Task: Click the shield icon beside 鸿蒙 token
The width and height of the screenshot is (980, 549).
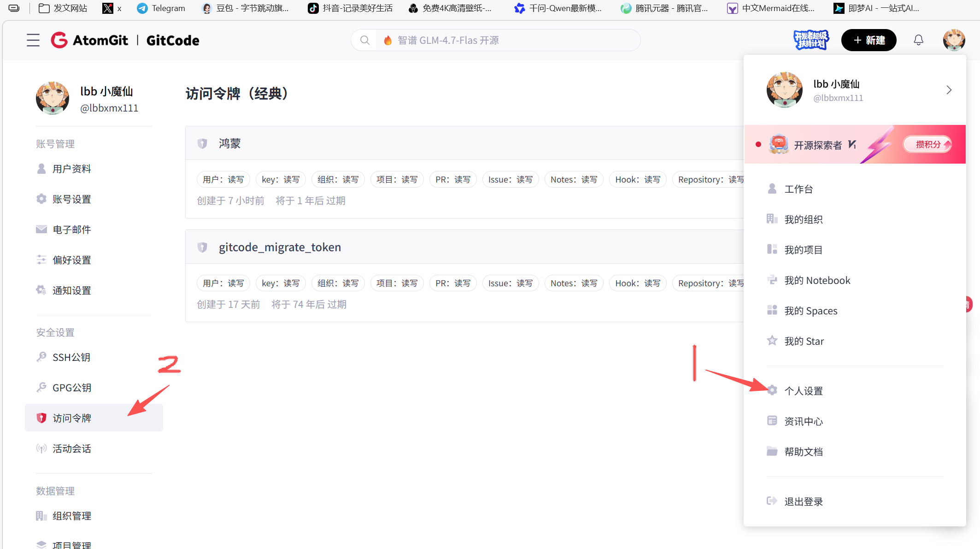Action: coord(202,144)
